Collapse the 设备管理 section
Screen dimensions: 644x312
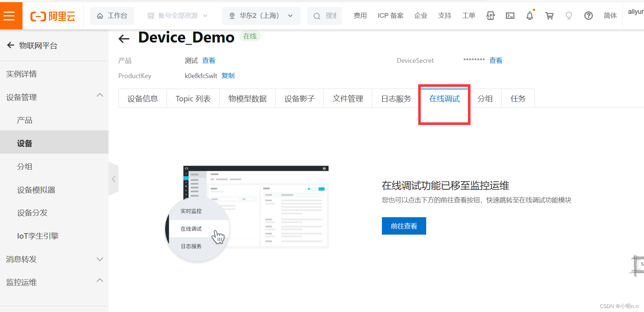54,97
